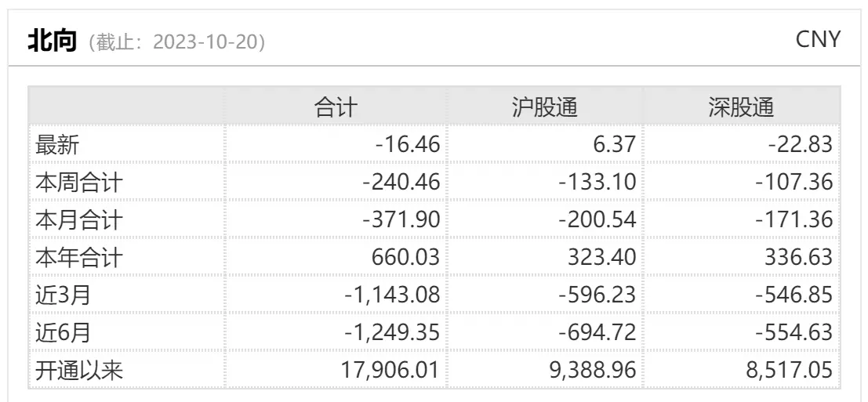The image size is (868, 402).
Task: Select the 近3月 row label
Action: pos(63,295)
